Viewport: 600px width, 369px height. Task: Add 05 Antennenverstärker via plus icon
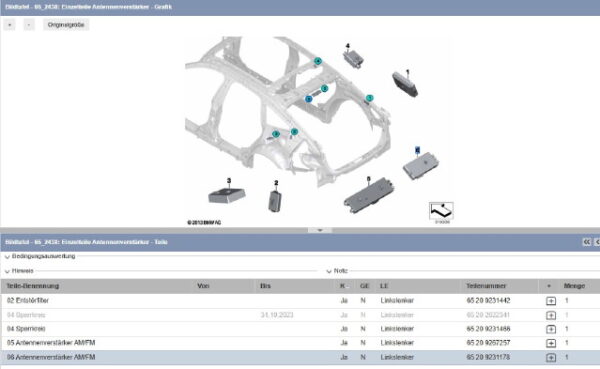[551, 343]
